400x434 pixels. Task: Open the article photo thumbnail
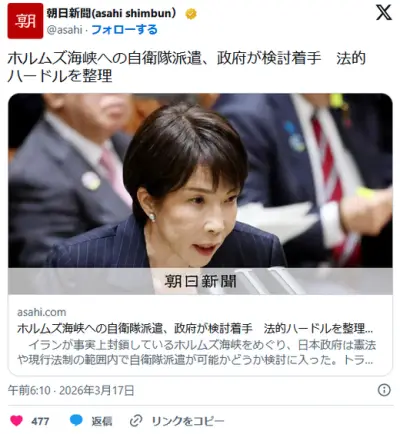tap(200, 181)
